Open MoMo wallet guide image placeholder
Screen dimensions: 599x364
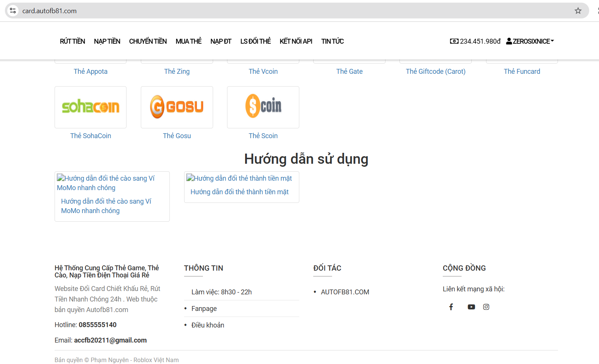tap(106, 183)
